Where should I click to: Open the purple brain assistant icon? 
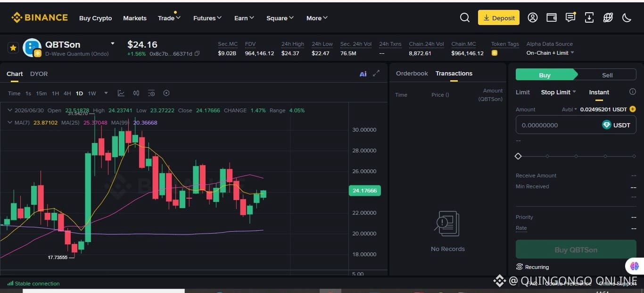pyautogui.click(x=634, y=267)
